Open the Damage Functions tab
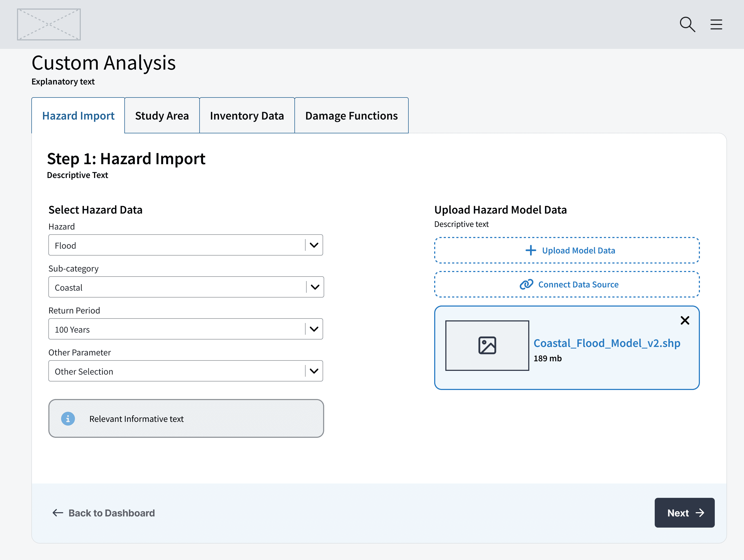Viewport: 744px width, 560px height. (352, 115)
